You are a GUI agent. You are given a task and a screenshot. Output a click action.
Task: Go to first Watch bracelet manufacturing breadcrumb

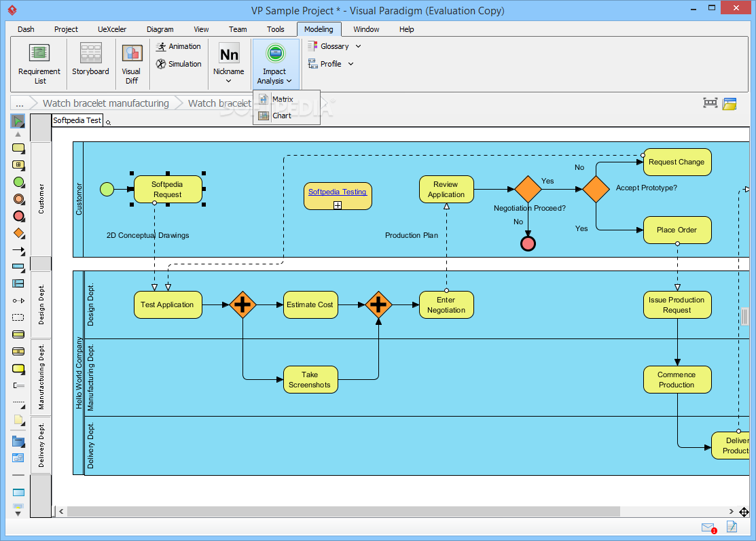[105, 103]
